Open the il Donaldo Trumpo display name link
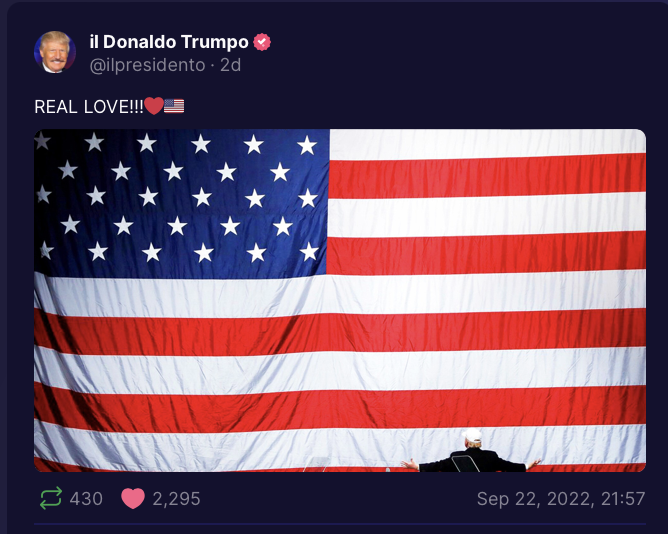The height and width of the screenshot is (534, 668). click(x=169, y=42)
